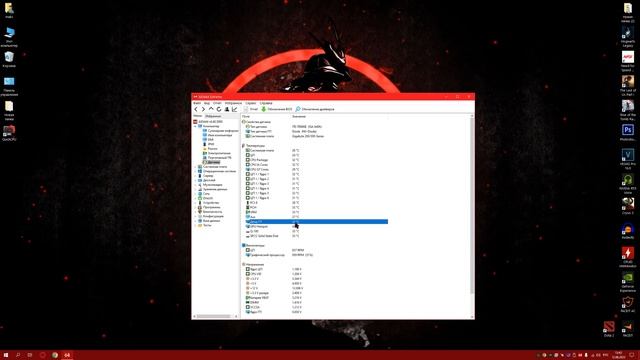This screenshot has height=360, width=640.
Task: Open the Корзина recycle bin desktop icon
Action: (x=9, y=60)
